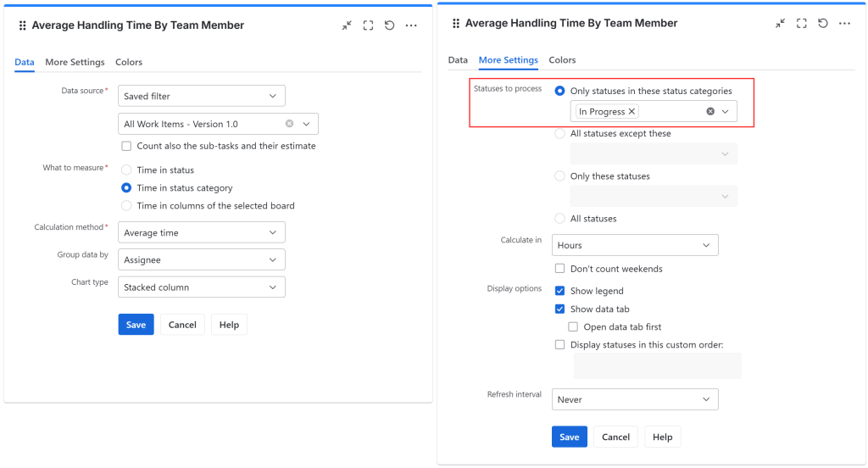
Task: Switch to Colors tab in left panel
Action: pyautogui.click(x=129, y=62)
